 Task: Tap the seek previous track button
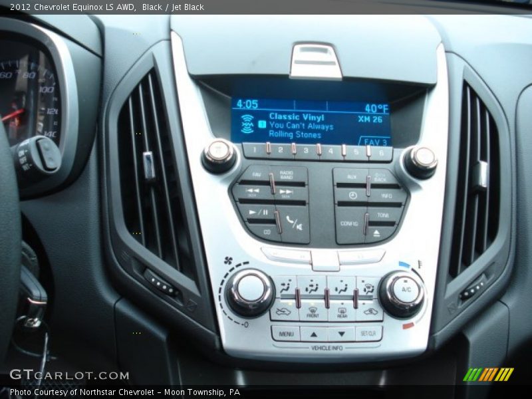point(253,193)
